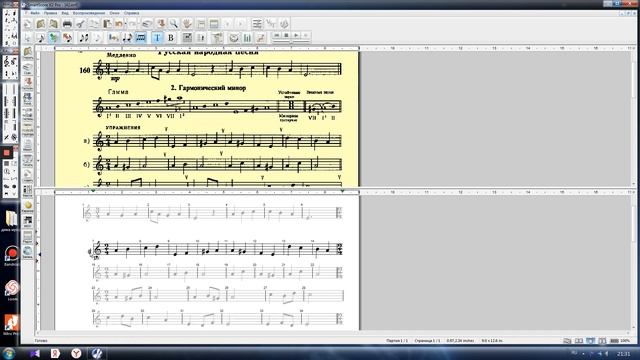Click the clock showing 21:31
The width and height of the screenshot is (640, 360).
point(623,353)
